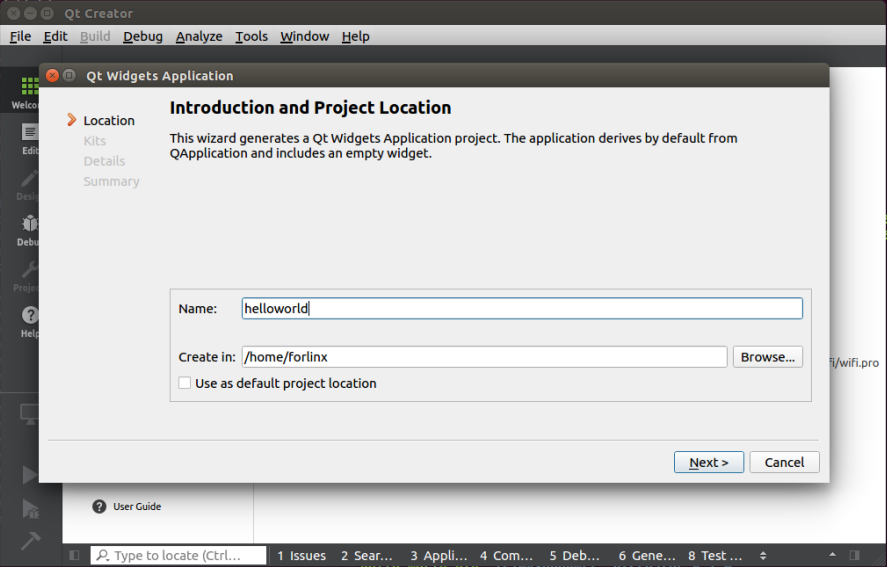
Task: Click the project Name text field
Action: pos(521,309)
